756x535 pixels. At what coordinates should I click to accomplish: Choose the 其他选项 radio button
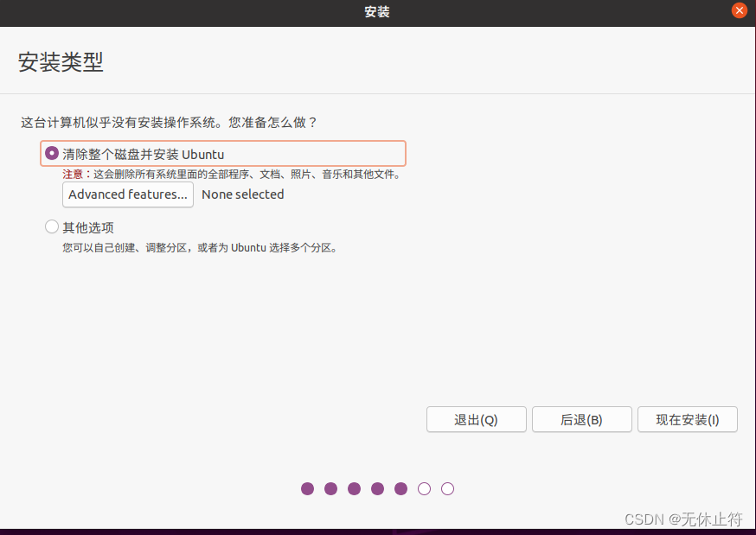(52, 227)
